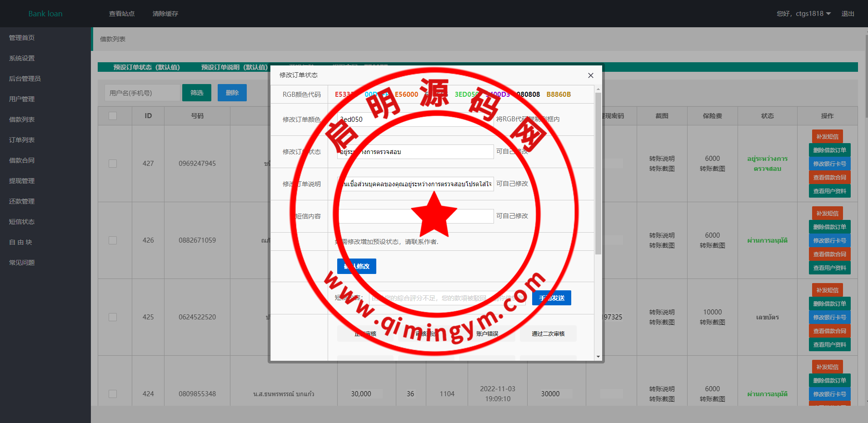The width and height of the screenshot is (868, 423).
Task: Click the dialog scrollbar down arrow
Action: click(x=598, y=357)
